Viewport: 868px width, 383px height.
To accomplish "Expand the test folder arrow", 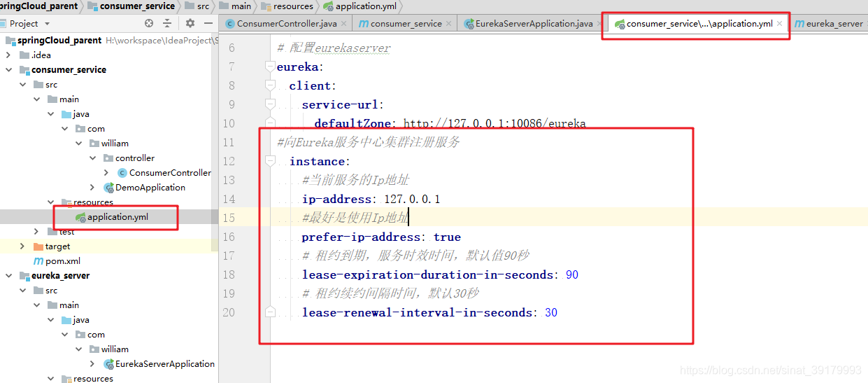I will coord(37,231).
